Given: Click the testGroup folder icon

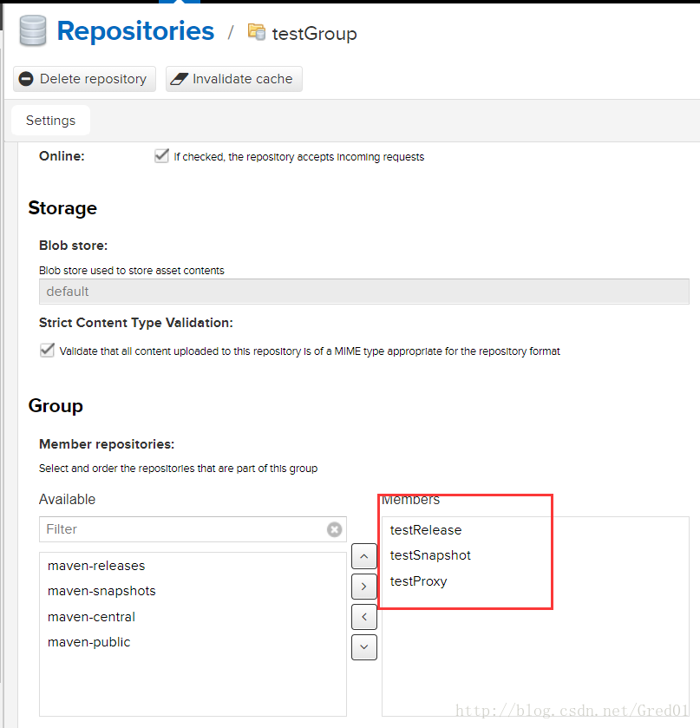Looking at the screenshot, I should tap(256, 32).
